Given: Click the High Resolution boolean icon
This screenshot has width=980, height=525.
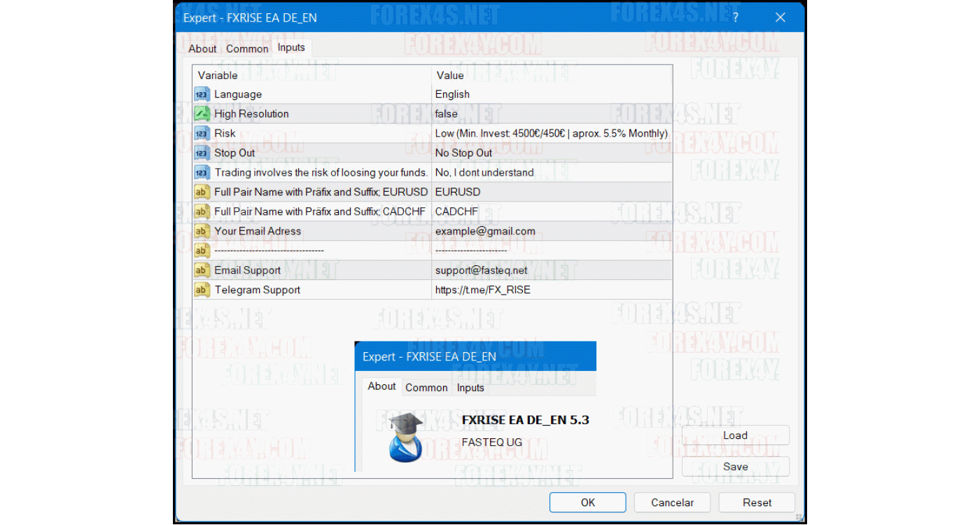Looking at the screenshot, I should 202,114.
